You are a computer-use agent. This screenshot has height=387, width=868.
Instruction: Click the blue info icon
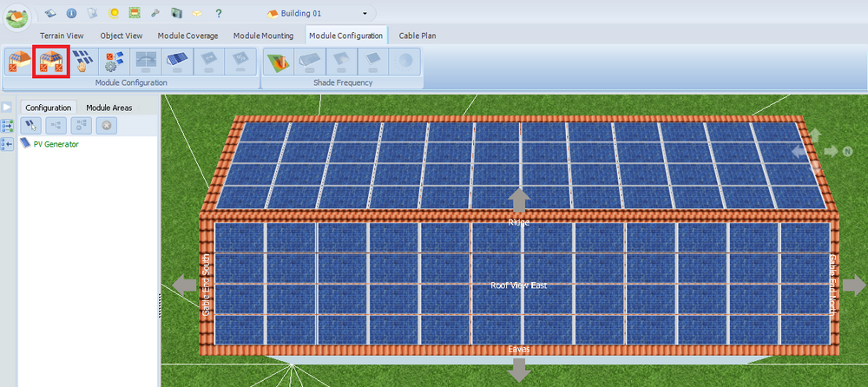71,13
